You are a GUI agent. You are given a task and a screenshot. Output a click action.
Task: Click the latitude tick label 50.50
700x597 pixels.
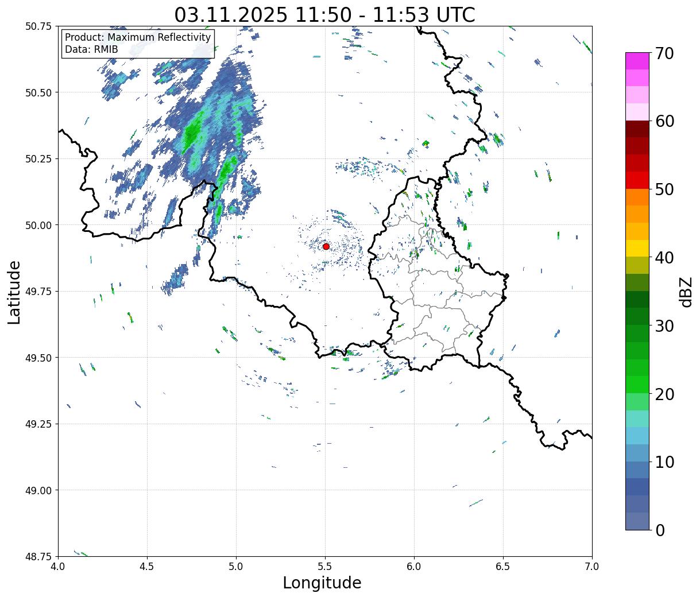(38, 92)
